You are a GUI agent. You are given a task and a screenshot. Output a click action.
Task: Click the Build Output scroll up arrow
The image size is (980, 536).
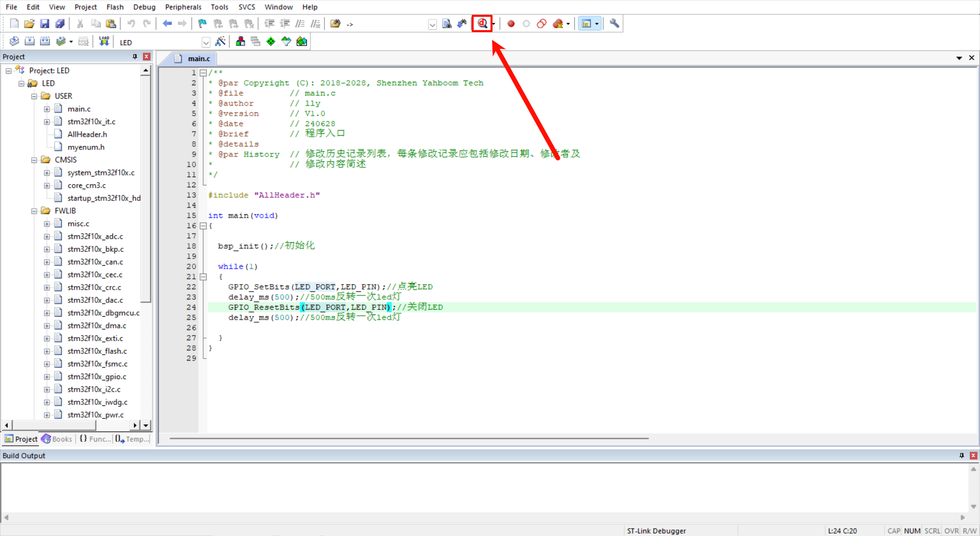click(x=973, y=469)
